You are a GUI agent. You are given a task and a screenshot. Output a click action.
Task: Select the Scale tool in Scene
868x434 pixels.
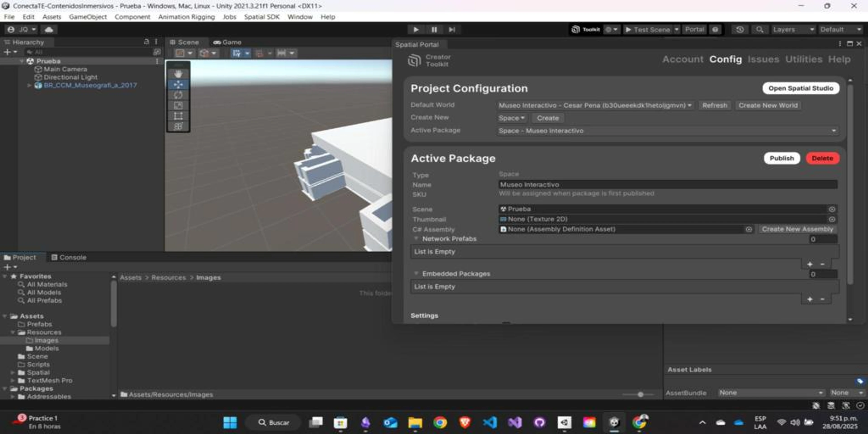pyautogui.click(x=178, y=106)
